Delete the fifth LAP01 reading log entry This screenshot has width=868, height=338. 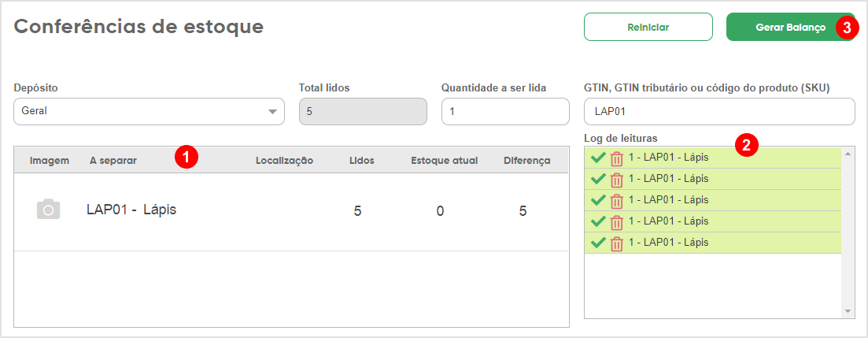617,243
